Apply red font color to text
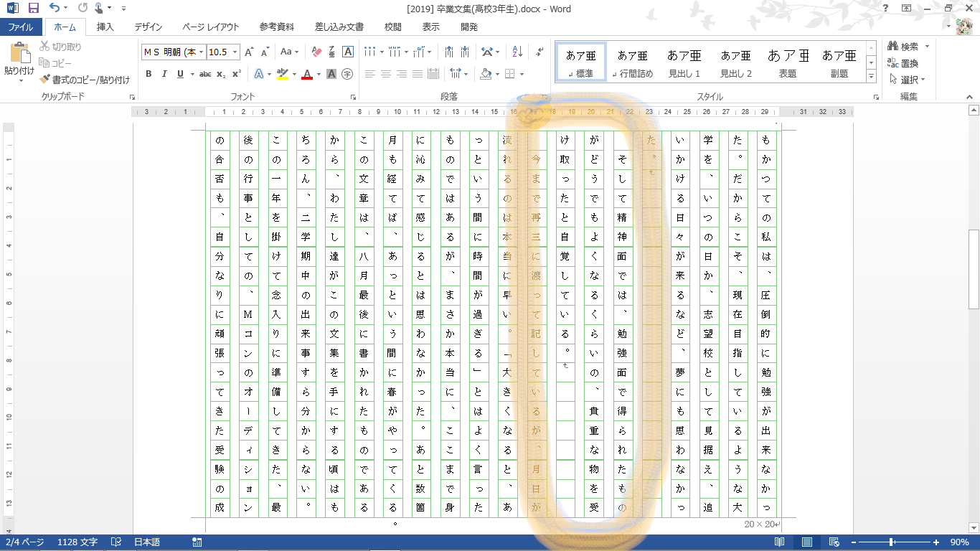980x551 pixels. tap(307, 74)
